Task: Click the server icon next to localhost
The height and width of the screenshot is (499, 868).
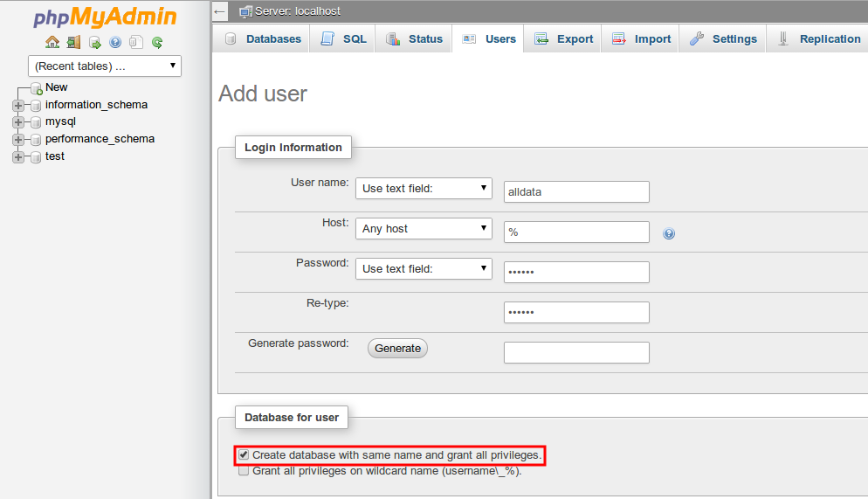Action: (x=245, y=11)
